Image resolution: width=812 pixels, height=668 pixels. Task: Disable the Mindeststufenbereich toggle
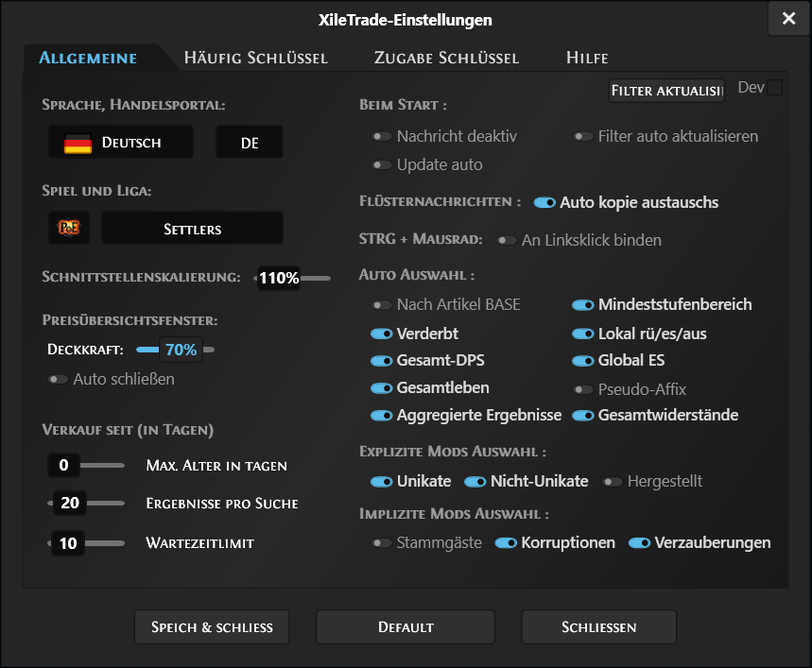click(x=583, y=305)
